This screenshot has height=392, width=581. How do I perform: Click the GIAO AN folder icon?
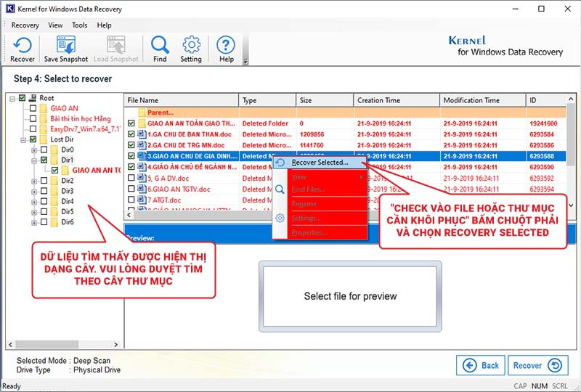pos(44,108)
